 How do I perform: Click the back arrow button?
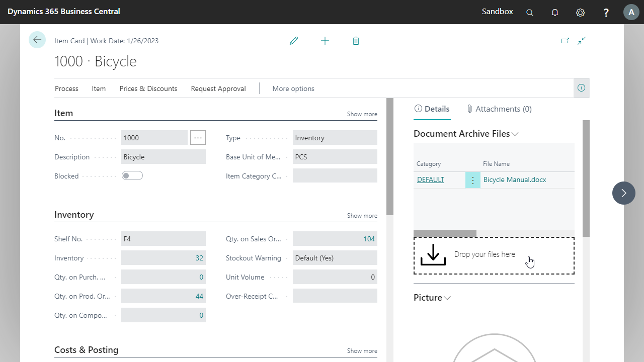point(37,40)
